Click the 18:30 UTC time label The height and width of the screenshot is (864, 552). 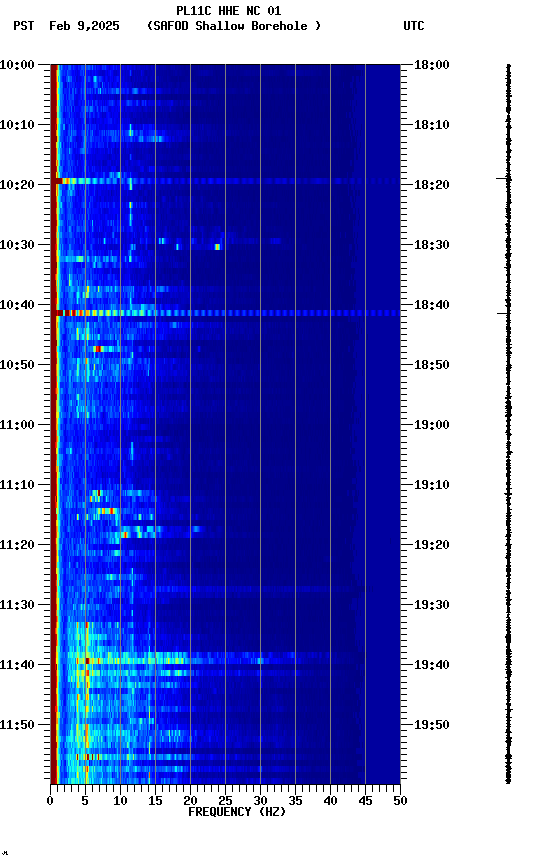(432, 245)
